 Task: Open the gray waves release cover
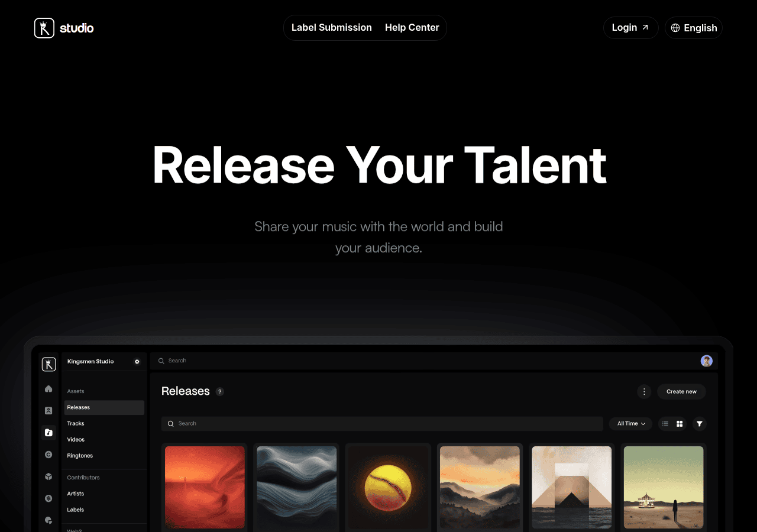296,487
